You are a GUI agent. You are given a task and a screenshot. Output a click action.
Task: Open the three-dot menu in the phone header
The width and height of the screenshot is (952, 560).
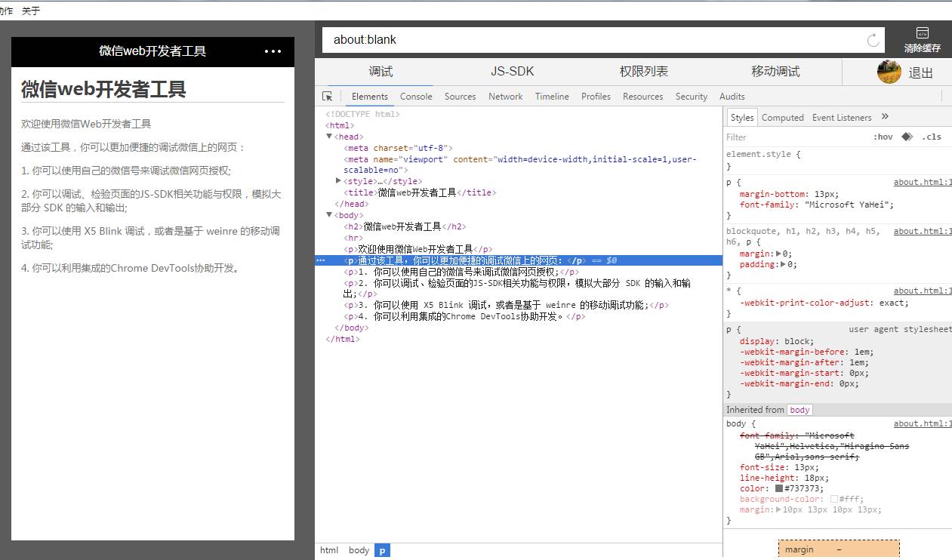[x=273, y=51]
